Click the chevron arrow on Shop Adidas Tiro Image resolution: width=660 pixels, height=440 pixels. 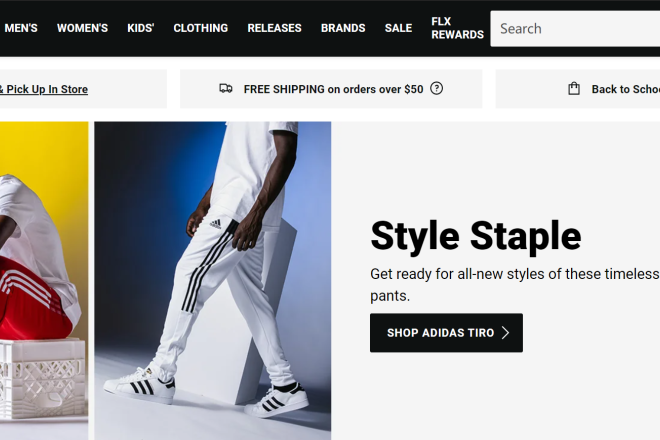(x=506, y=333)
